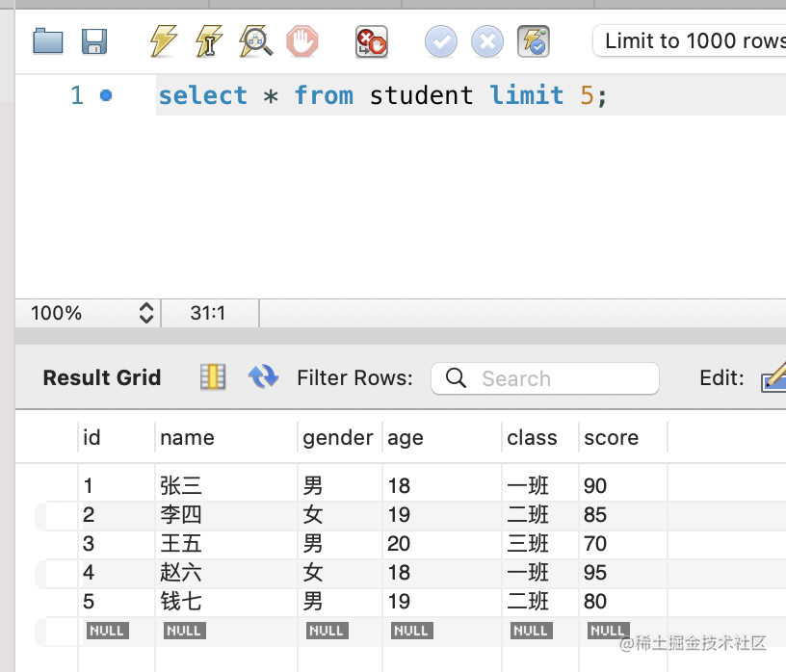
Task: Click the age cell 20
Action: (399, 544)
